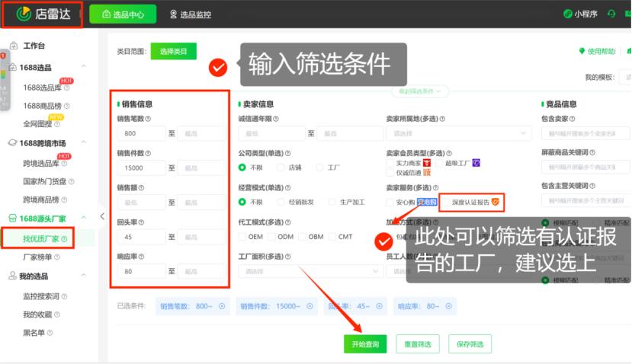
Task: Select 工厂 for 公司类型
Action: point(319,167)
